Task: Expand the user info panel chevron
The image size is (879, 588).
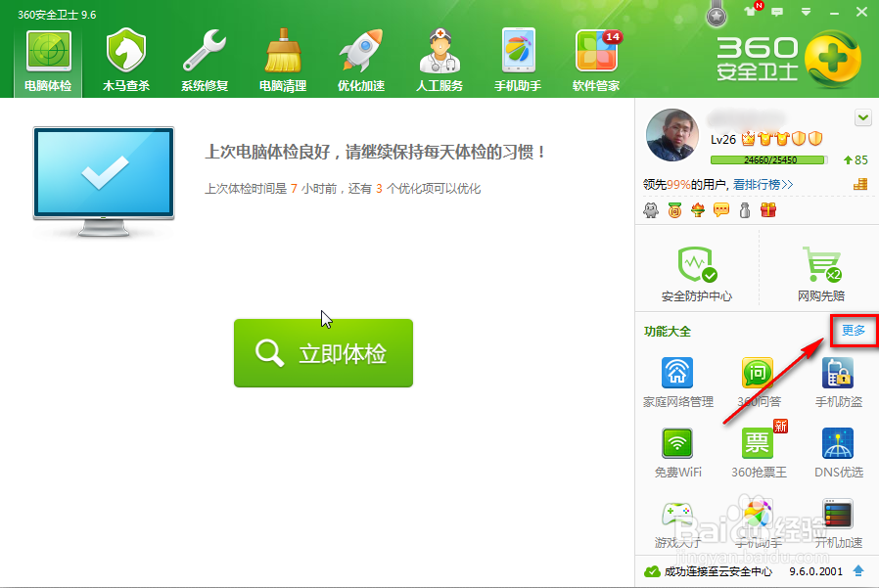Action: [861, 117]
